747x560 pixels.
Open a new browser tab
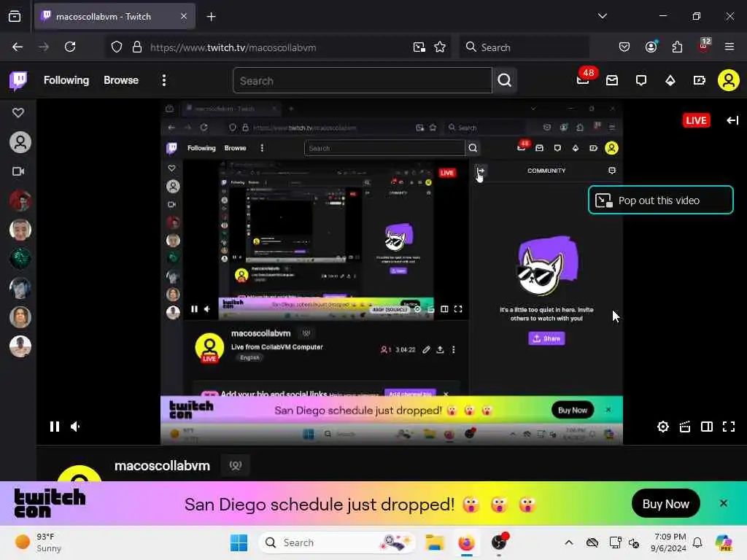click(211, 17)
